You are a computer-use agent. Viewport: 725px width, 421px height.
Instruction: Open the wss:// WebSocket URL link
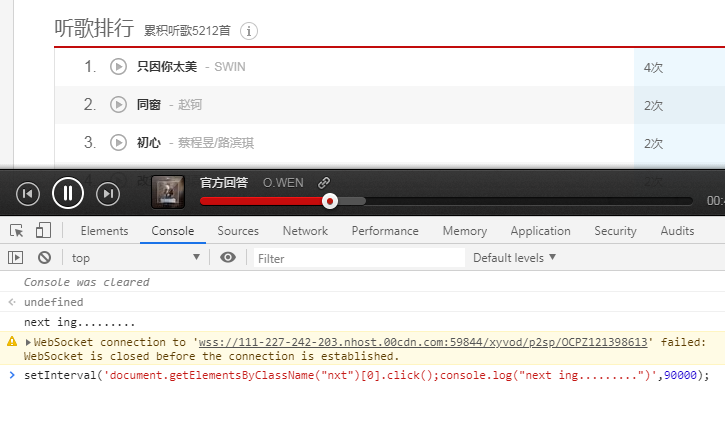click(x=423, y=342)
